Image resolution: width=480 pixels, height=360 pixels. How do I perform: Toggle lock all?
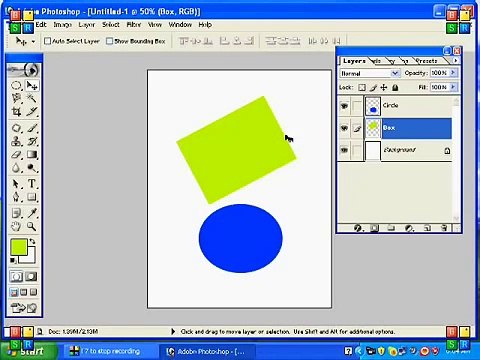(395, 88)
